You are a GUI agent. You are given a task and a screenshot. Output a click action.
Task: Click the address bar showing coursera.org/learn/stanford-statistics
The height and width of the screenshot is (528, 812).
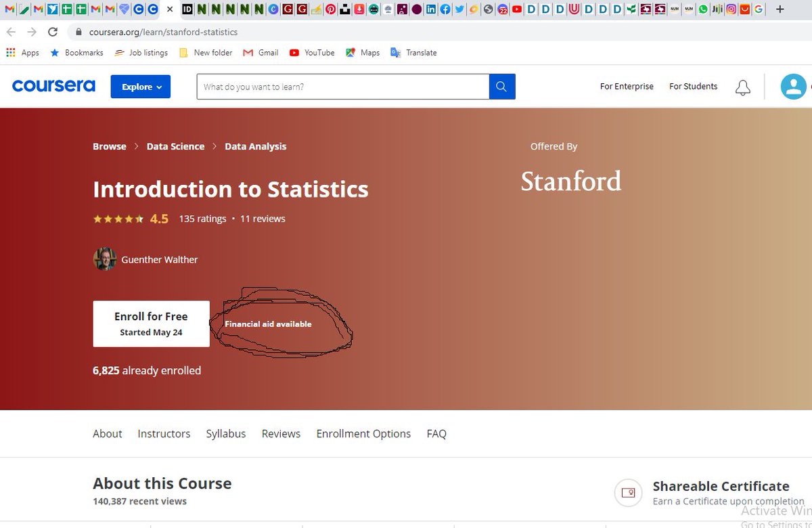click(163, 32)
